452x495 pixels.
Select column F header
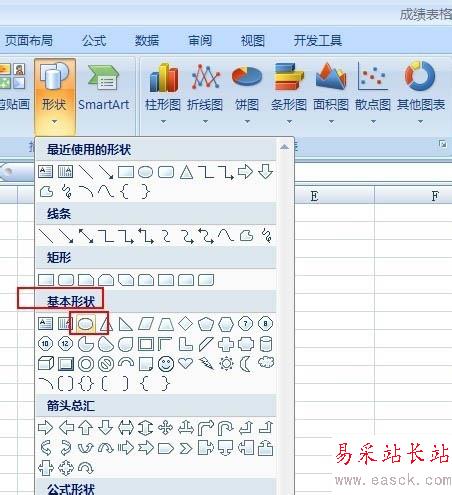(x=435, y=196)
